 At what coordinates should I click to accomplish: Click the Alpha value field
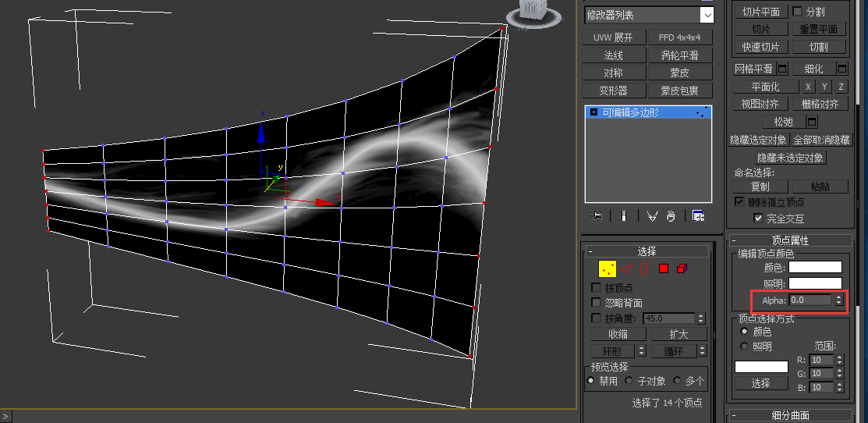click(x=810, y=300)
